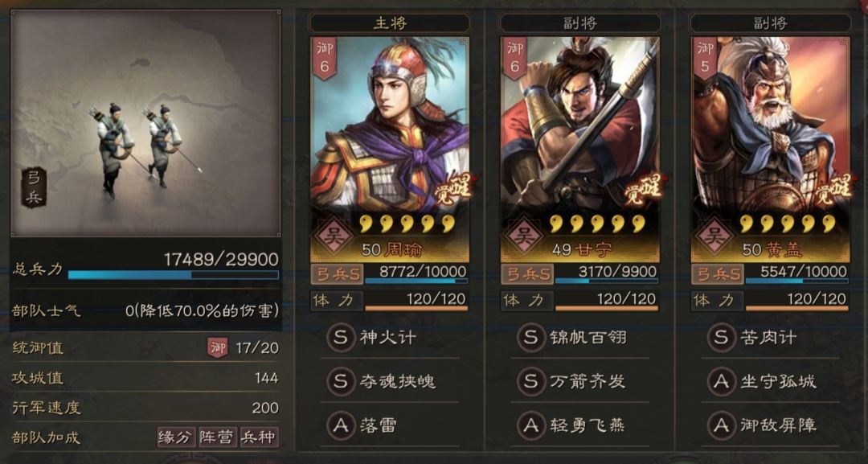The height and width of the screenshot is (464, 868).
Task: Select the 夺魂挟魄 S-rank skill icon
Action: 341,381
